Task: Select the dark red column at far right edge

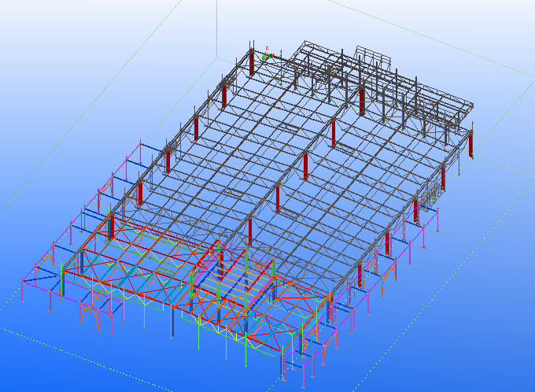Action: [470, 142]
